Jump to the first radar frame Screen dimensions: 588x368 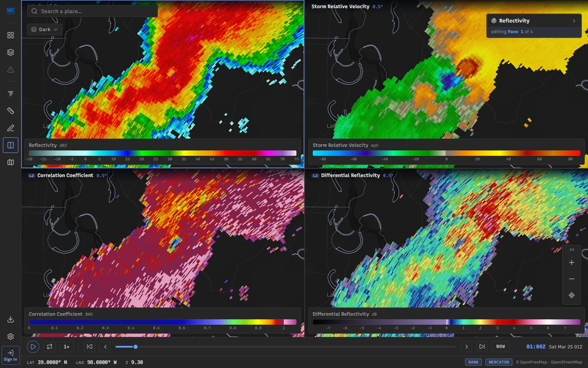[89, 347]
